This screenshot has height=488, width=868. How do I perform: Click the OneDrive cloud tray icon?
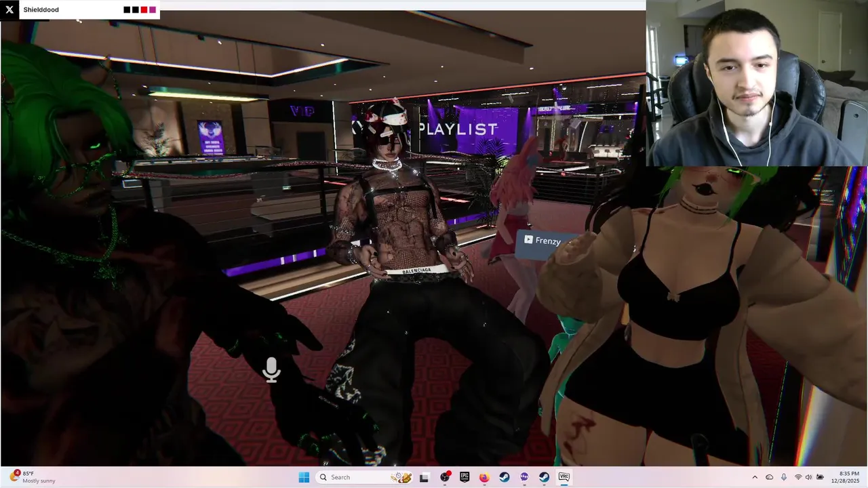point(770,477)
